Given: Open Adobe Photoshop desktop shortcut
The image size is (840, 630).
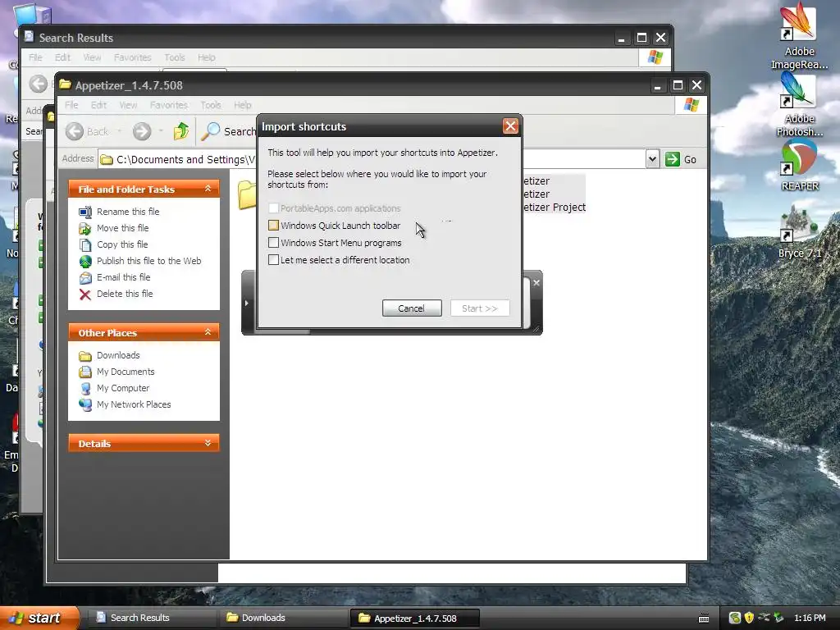Looking at the screenshot, I should [x=799, y=104].
